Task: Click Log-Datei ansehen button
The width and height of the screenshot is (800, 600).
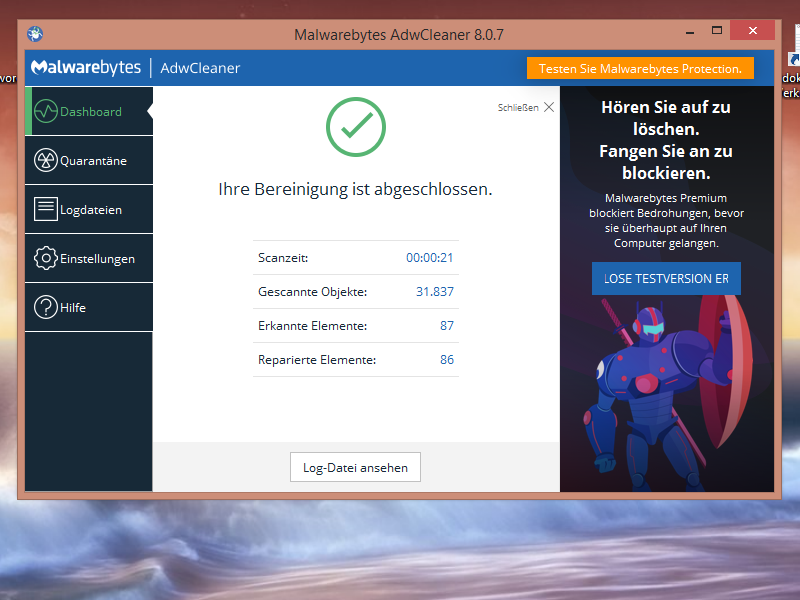Action: [356, 467]
